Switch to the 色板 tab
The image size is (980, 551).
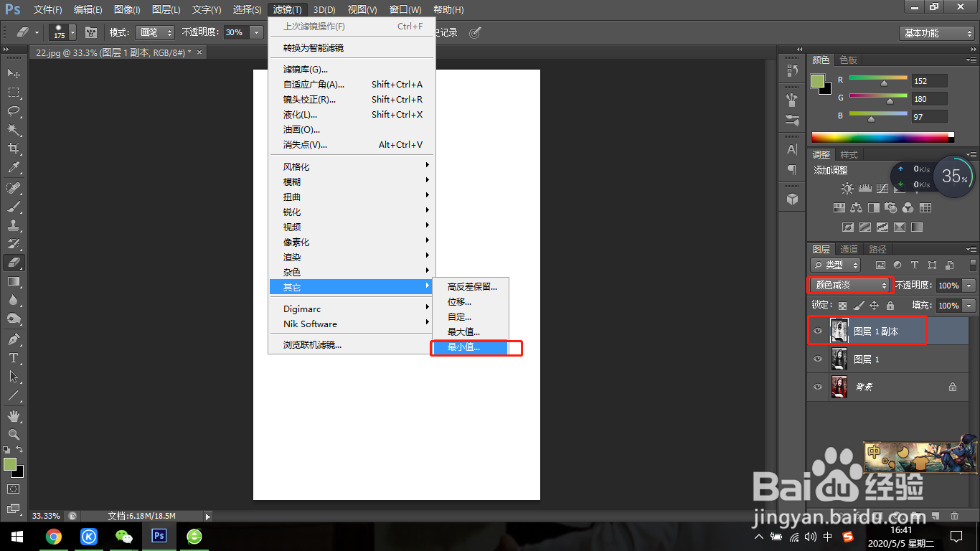click(849, 60)
